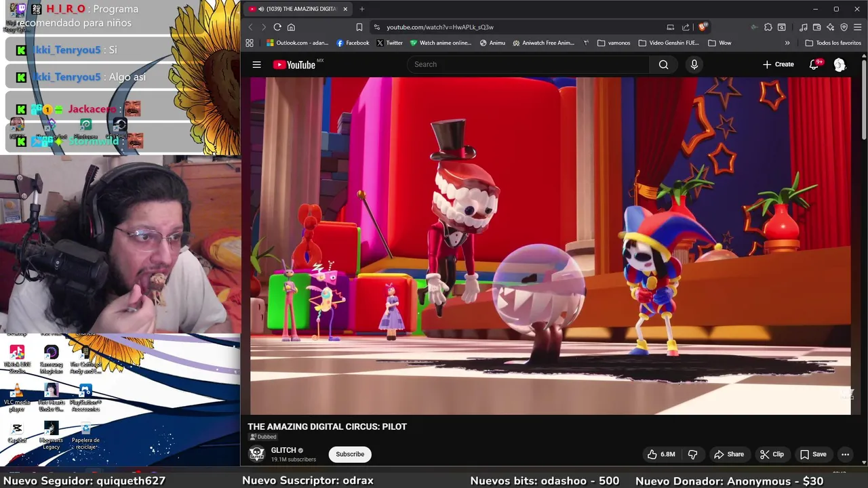Image resolution: width=868 pixels, height=488 pixels.
Task: Open Papelera de reciclaje desktop icon
Action: [85, 436]
